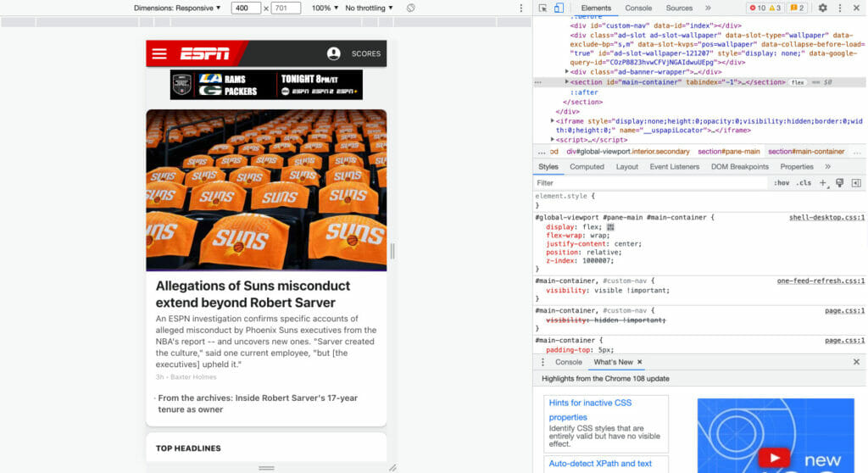868x473 pixels.
Task: Open the drawer Console tab
Action: 569,362
